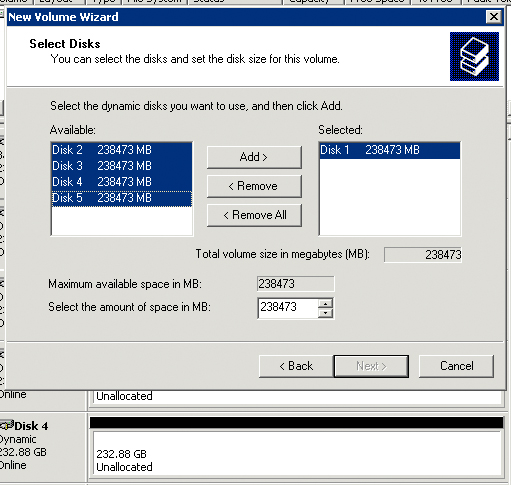Select Disk 2 in Available list
This screenshot has width=511, height=485.
click(x=122, y=150)
